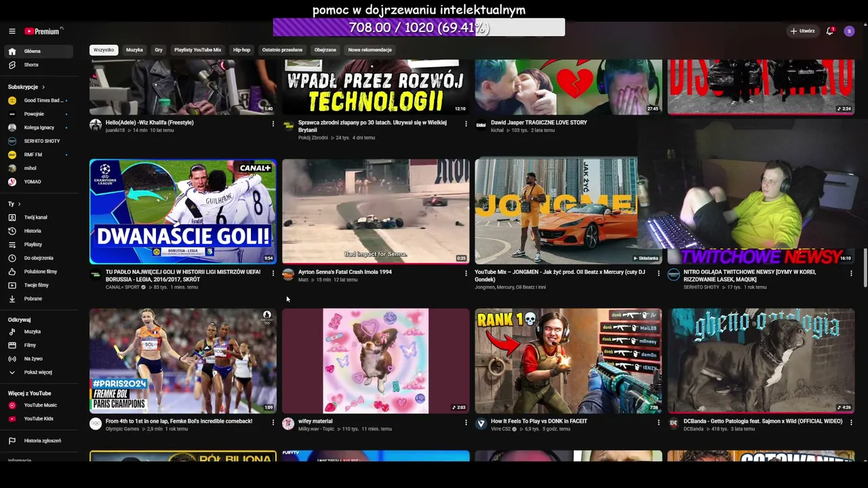This screenshot has height=488, width=868.
Task: Open the NITRO OGLĄDA TWITCHOWE NEWSY title
Action: (x=749, y=275)
